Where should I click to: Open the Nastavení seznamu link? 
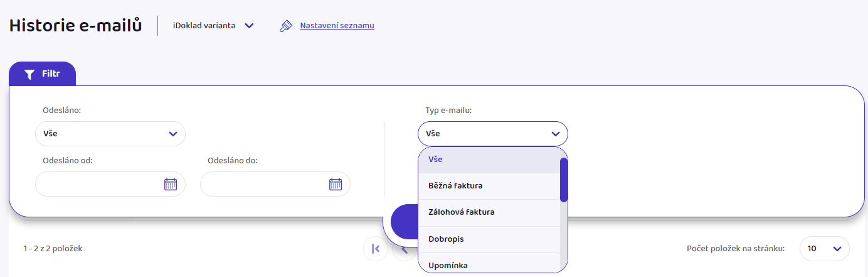337,26
